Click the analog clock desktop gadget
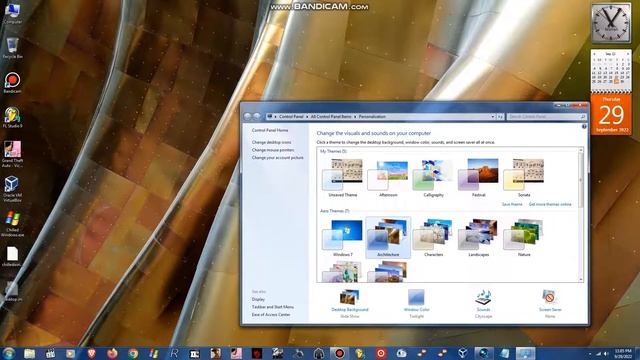640x360 pixels. pyautogui.click(x=611, y=22)
